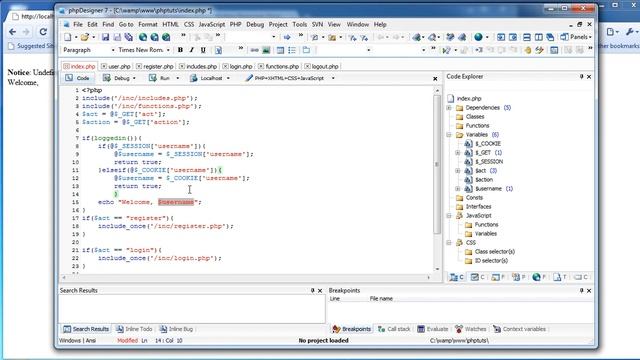Open the Format menu
640x360 pixels.
(148, 24)
